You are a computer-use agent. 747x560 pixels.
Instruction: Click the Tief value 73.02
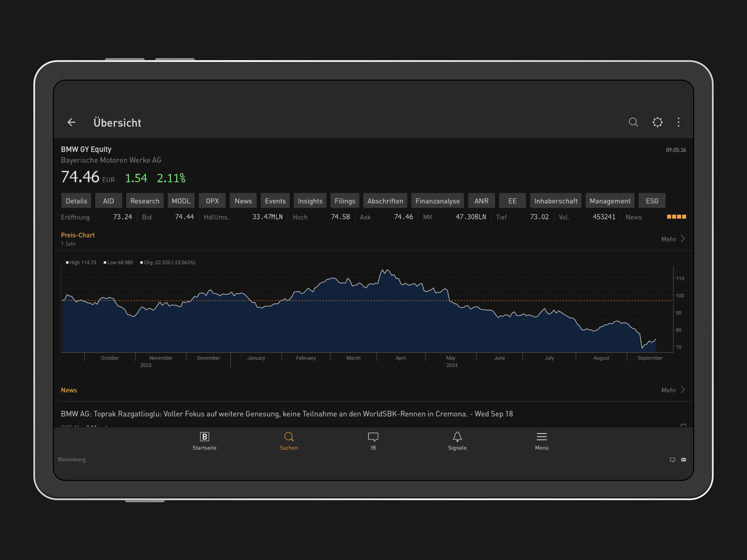(x=539, y=217)
